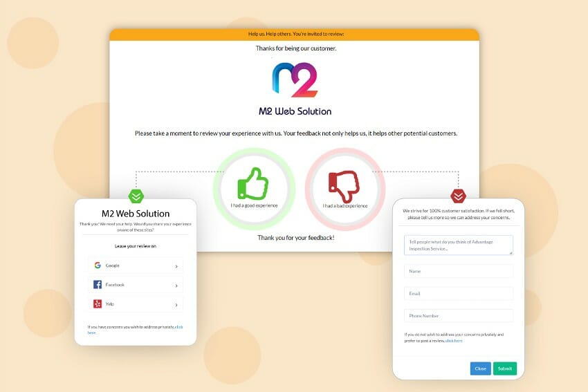Image resolution: width=588 pixels, height=392 pixels.
Task: Click the green double-chevron hexagon icon
Action: pyautogui.click(x=136, y=196)
